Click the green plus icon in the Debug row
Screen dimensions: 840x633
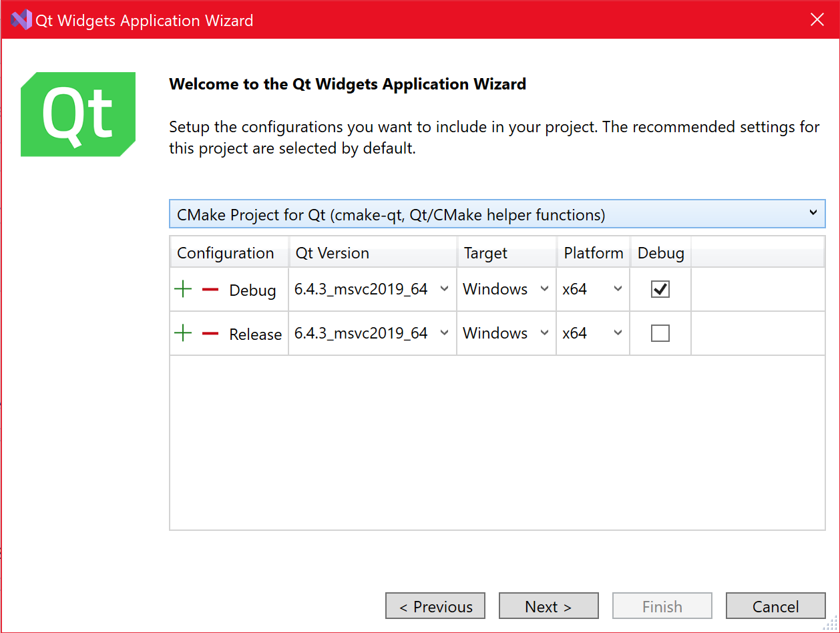[x=183, y=289]
